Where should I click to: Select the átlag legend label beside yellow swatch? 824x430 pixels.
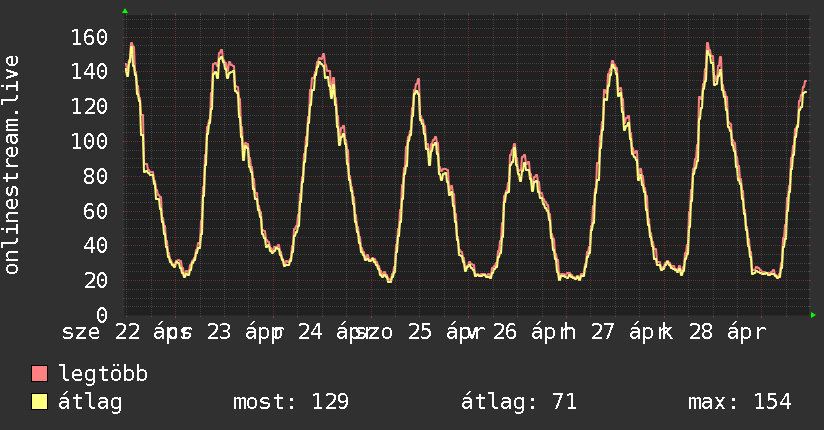pos(90,402)
